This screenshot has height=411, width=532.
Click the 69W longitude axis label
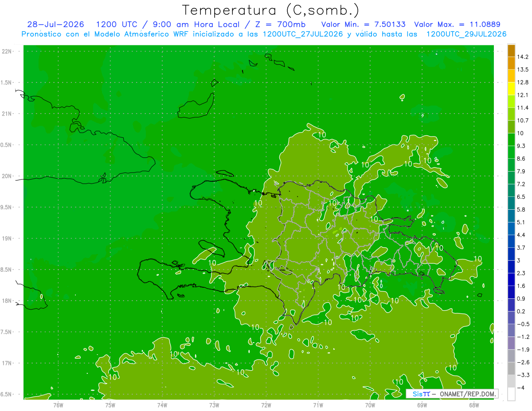tap(422, 405)
